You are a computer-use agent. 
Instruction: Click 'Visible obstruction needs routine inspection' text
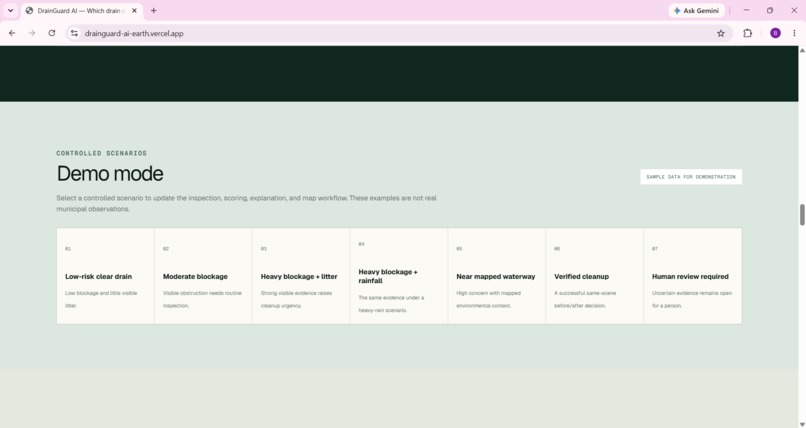(x=202, y=299)
